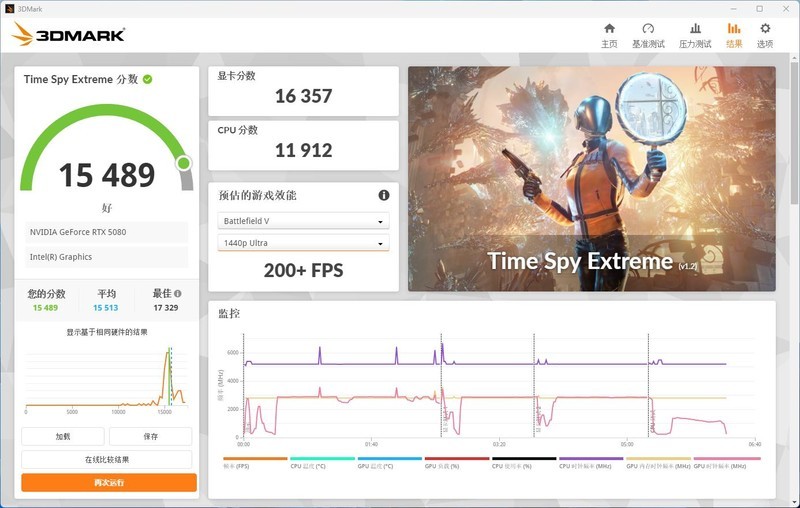
Task: Click the main score 15 489
Action: point(107,175)
